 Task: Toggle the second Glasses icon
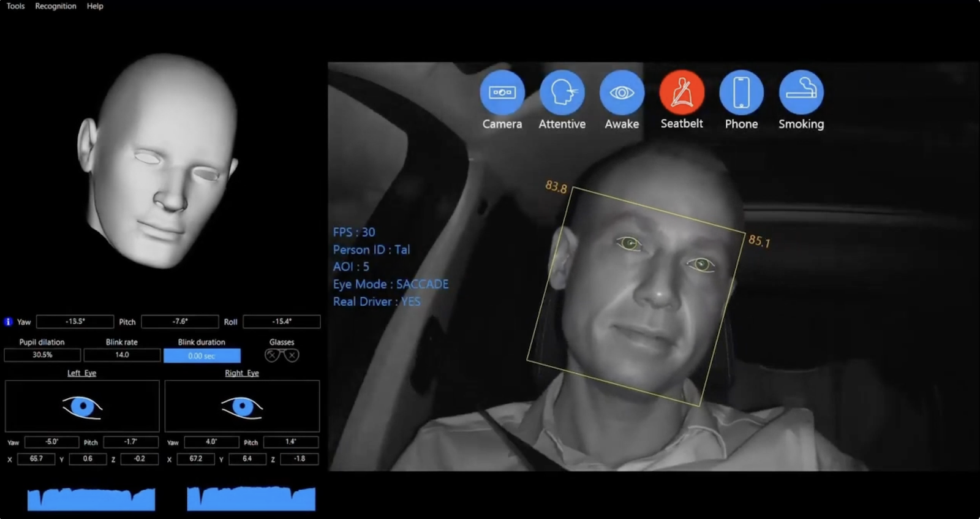tap(292, 355)
